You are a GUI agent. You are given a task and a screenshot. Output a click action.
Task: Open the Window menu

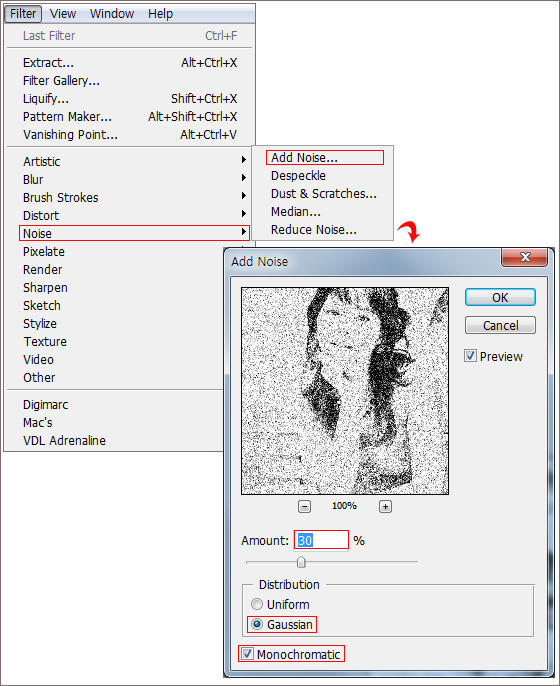coord(112,14)
